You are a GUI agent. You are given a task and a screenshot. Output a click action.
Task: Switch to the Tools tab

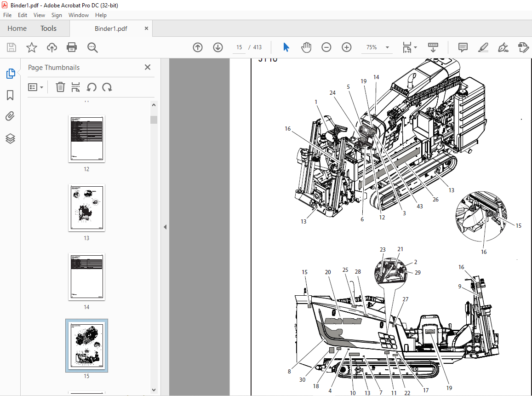[48, 29]
